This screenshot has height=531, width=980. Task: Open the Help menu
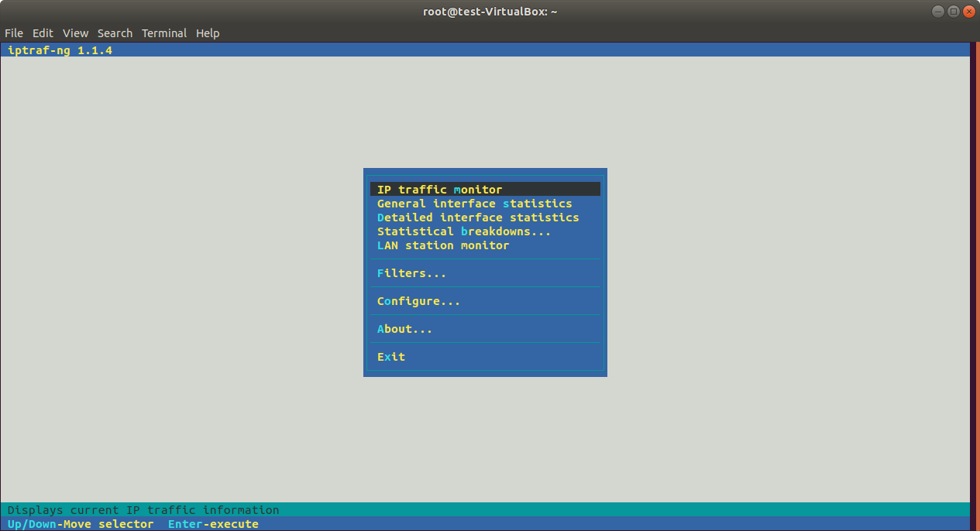point(208,33)
